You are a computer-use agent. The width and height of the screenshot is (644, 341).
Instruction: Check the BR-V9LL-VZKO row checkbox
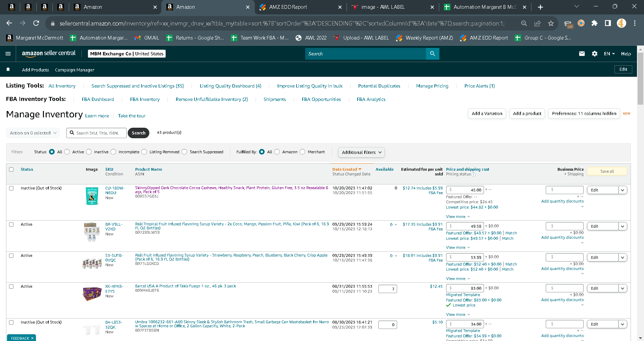click(x=11, y=225)
